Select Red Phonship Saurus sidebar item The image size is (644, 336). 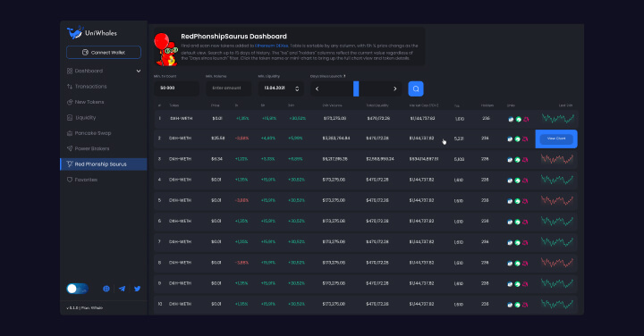[104, 164]
